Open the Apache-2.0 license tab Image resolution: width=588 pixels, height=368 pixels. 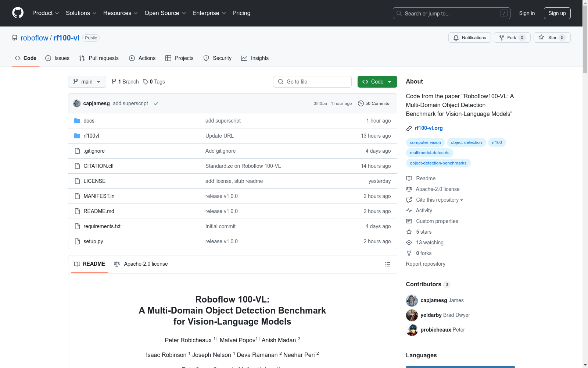coord(141,264)
